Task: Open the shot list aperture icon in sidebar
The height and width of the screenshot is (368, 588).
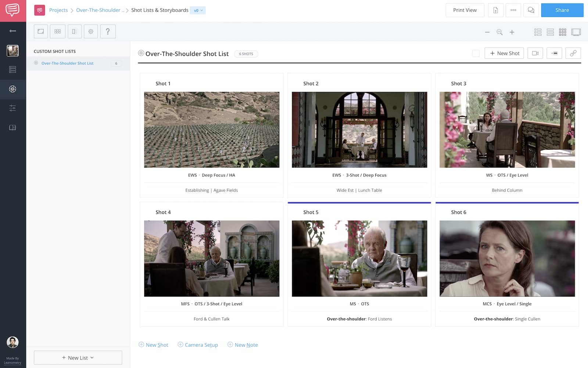Action: coord(12,89)
